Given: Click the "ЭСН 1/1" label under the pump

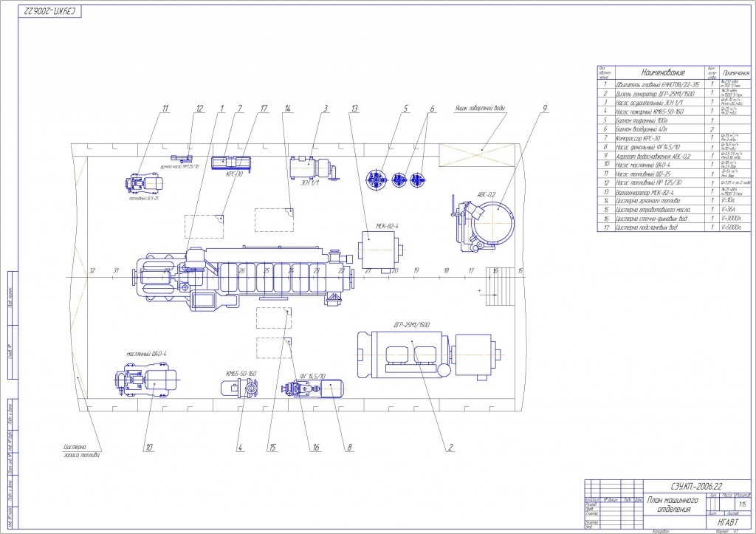Looking at the screenshot, I should tap(310, 183).
